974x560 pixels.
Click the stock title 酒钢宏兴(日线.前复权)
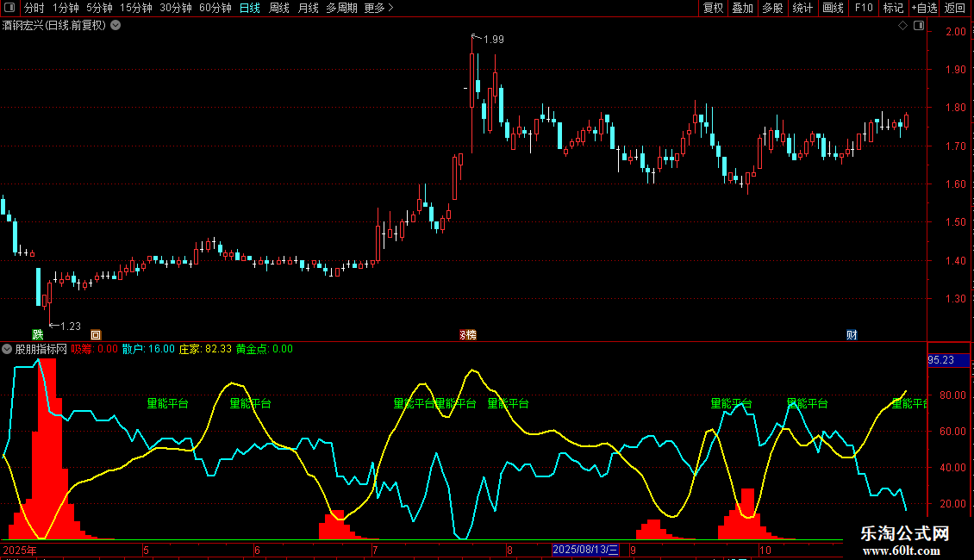pyautogui.click(x=54, y=26)
